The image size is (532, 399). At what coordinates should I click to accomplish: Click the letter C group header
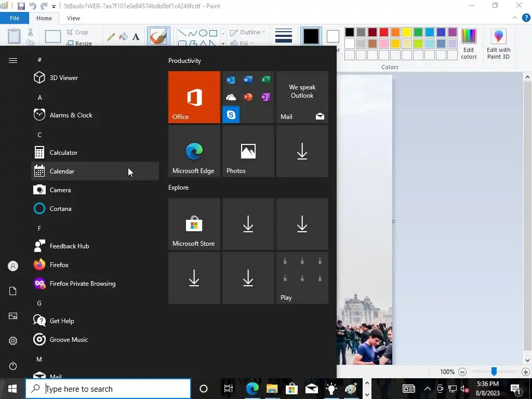coord(39,135)
